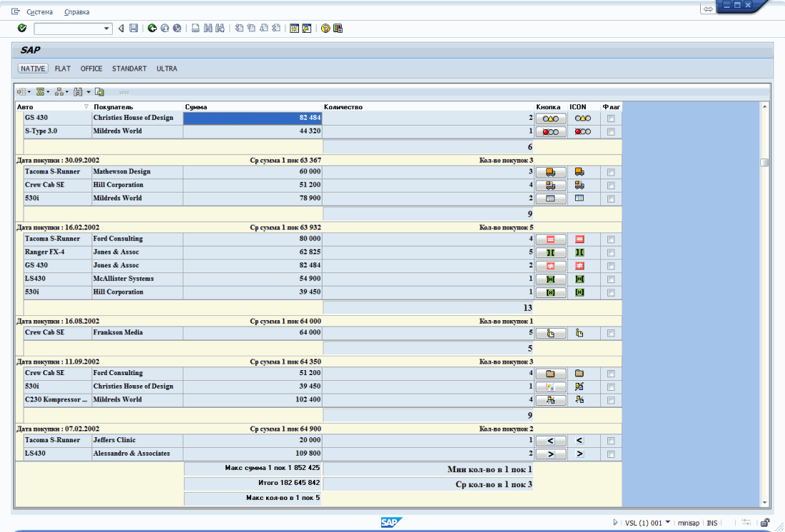Click the Create Shortcut icon

coord(306,29)
